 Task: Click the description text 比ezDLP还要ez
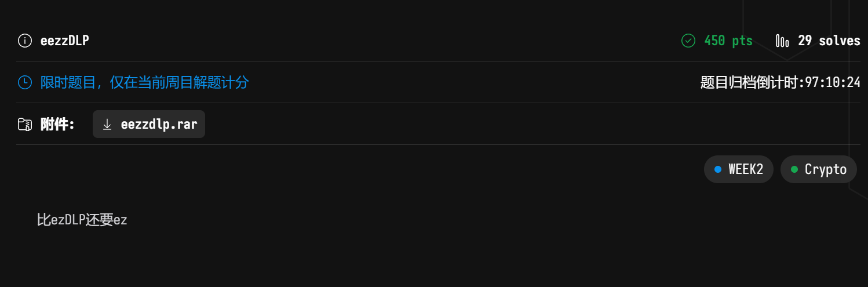click(x=82, y=220)
